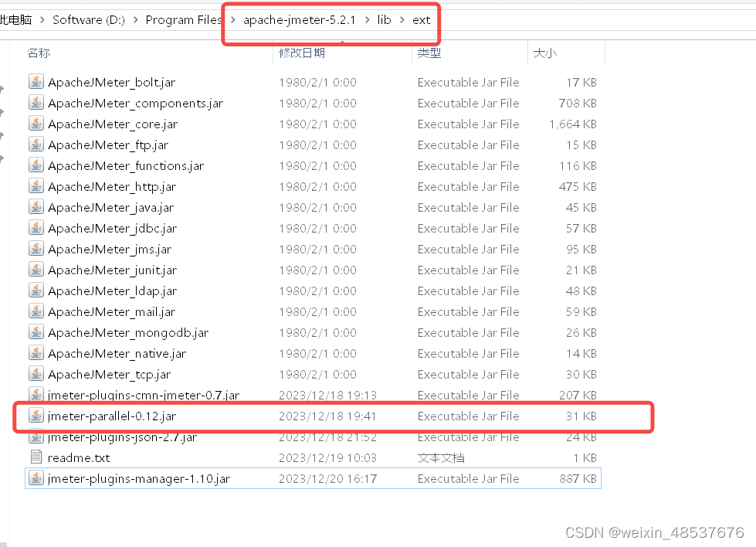756x547 pixels.
Task: Select file jmeter-parallel-0.12.jar
Action: (112, 416)
